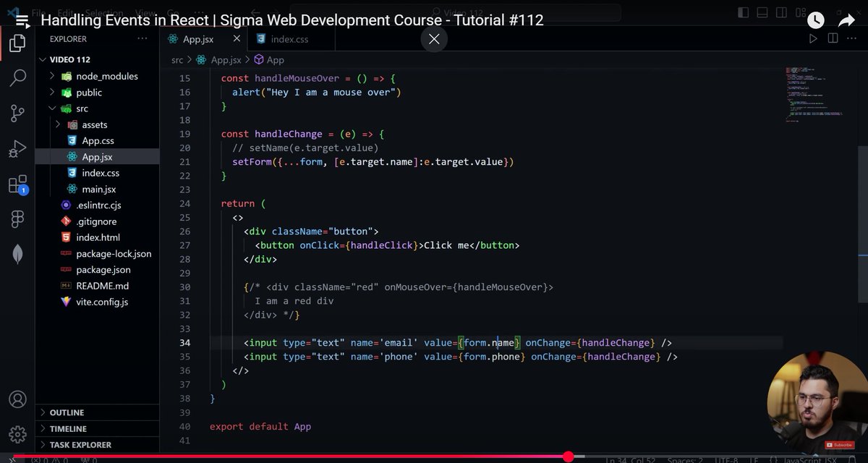868x463 pixels.
Task: Click the YouTube Subscribe watermark button
Action: [x=839, y=445]
